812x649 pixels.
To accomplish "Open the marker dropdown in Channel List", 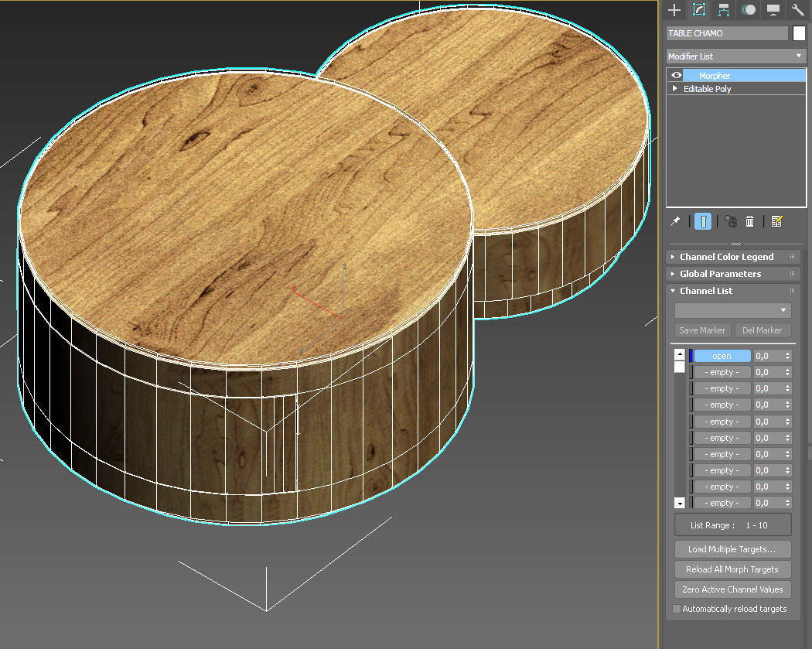I will pos(733,310).
